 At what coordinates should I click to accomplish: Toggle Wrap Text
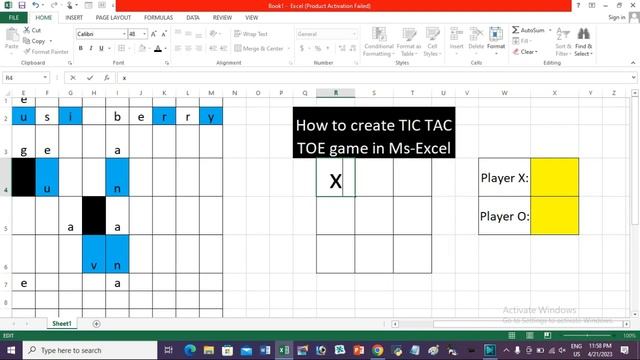(251, 34)
